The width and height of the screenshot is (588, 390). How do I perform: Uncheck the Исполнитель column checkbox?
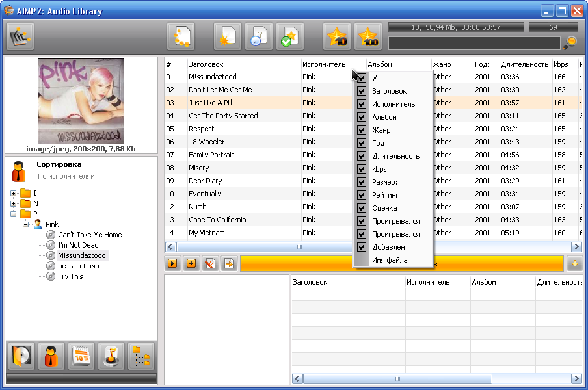[x=362, y=104]
